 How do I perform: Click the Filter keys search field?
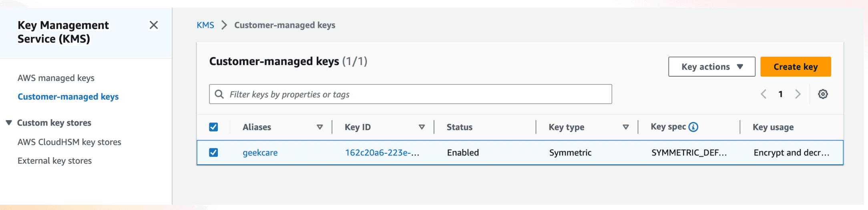[x=410, y=94]
